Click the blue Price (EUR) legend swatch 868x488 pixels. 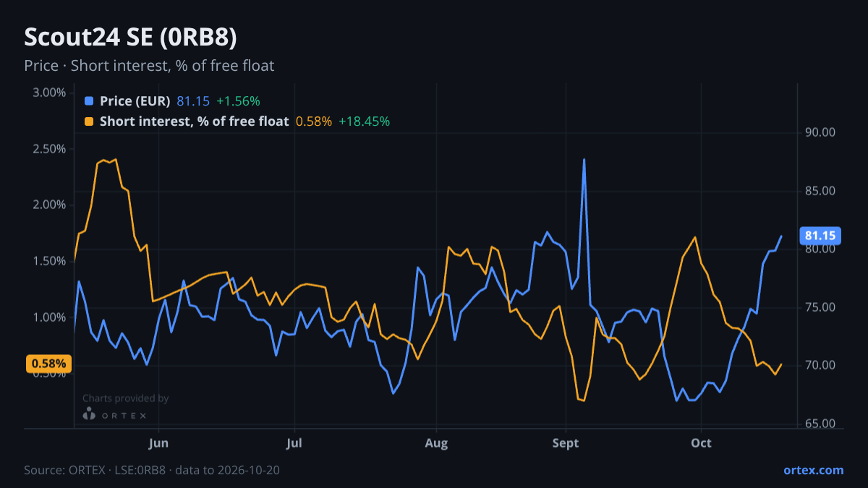tap(89, 101)
